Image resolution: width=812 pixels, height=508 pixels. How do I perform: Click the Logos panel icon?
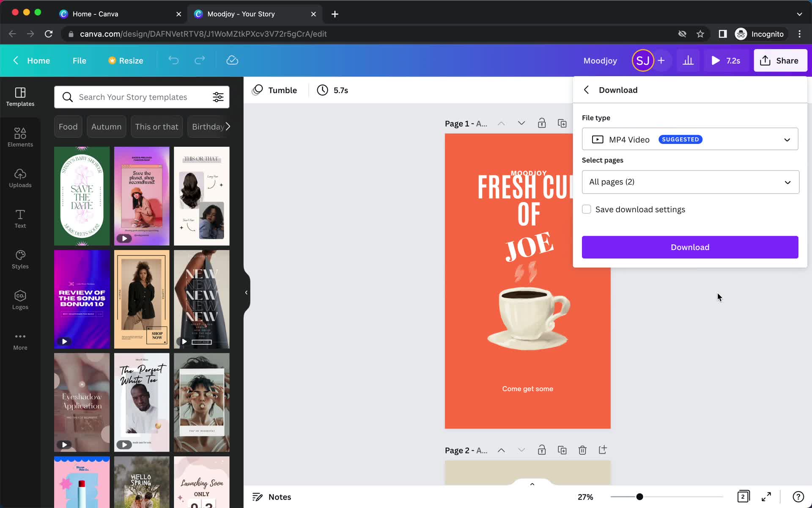coord(20,298)
